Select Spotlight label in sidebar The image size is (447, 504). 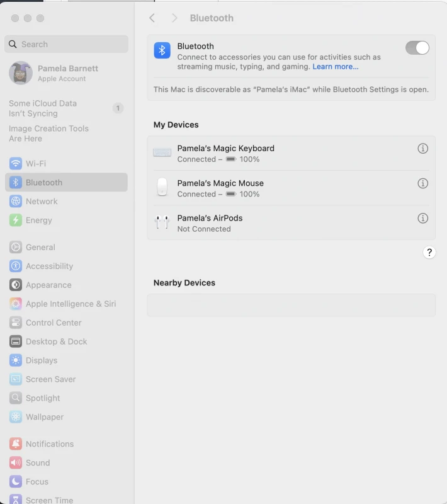[x=43, y=398]
